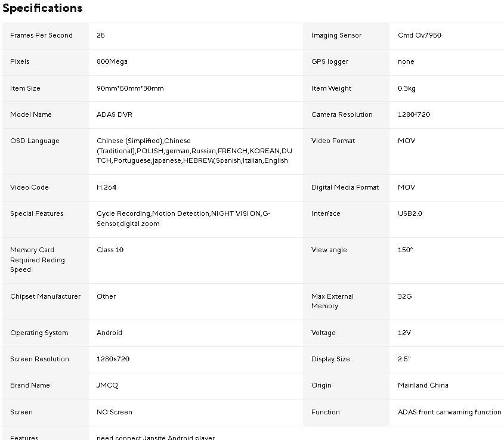Screen dimensions: 504x440
Task: Click the Item Size value 90mm*50mm*30mm
Action: 130,88
